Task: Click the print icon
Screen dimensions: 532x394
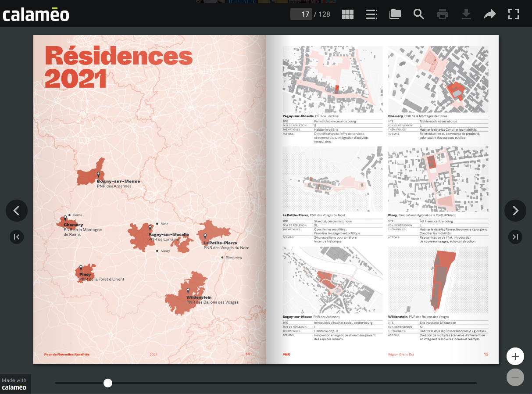Action: (443, 14)
